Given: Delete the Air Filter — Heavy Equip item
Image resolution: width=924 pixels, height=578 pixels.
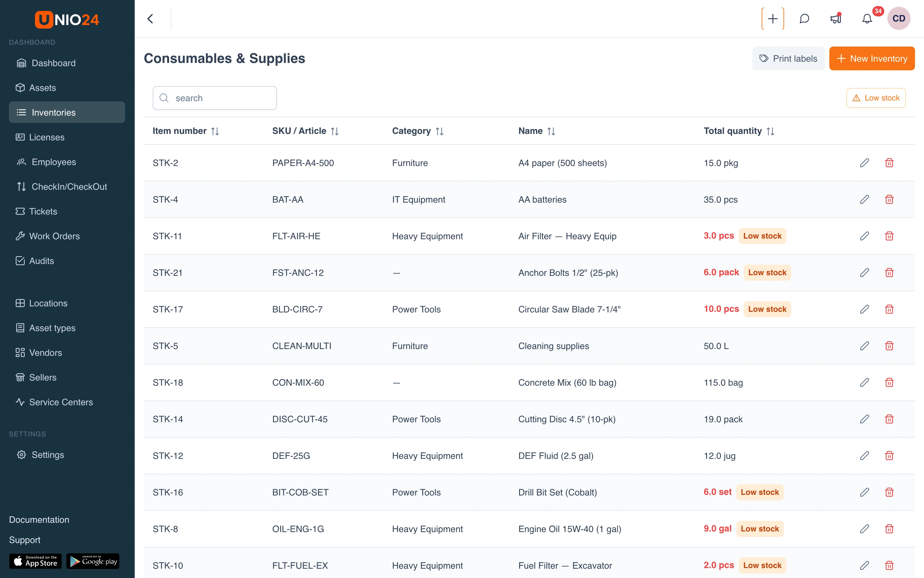Looking at the screenshot, I should click(x=889, y=236).
